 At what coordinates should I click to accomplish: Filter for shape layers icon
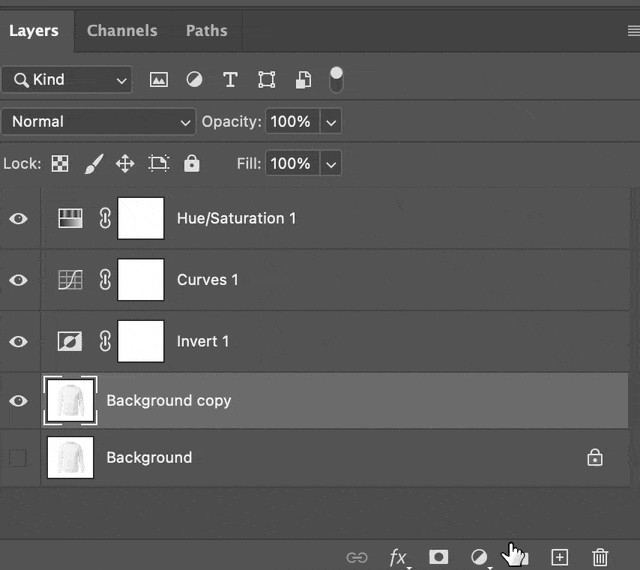pos(267,80)
